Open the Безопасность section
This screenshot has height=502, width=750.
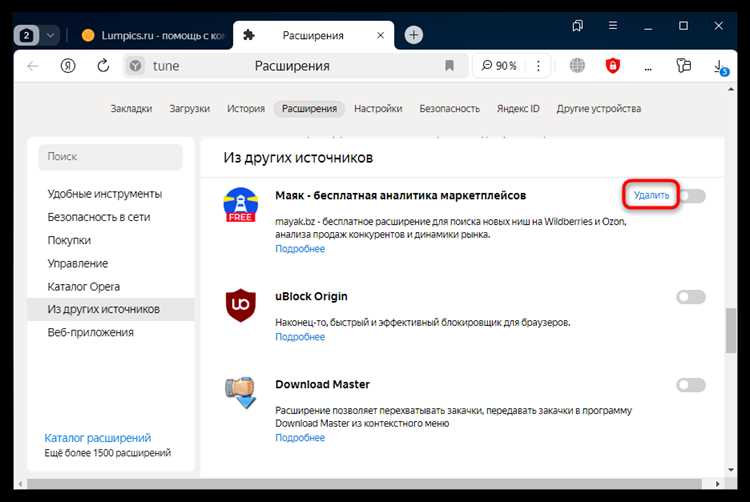coord(449,109)
